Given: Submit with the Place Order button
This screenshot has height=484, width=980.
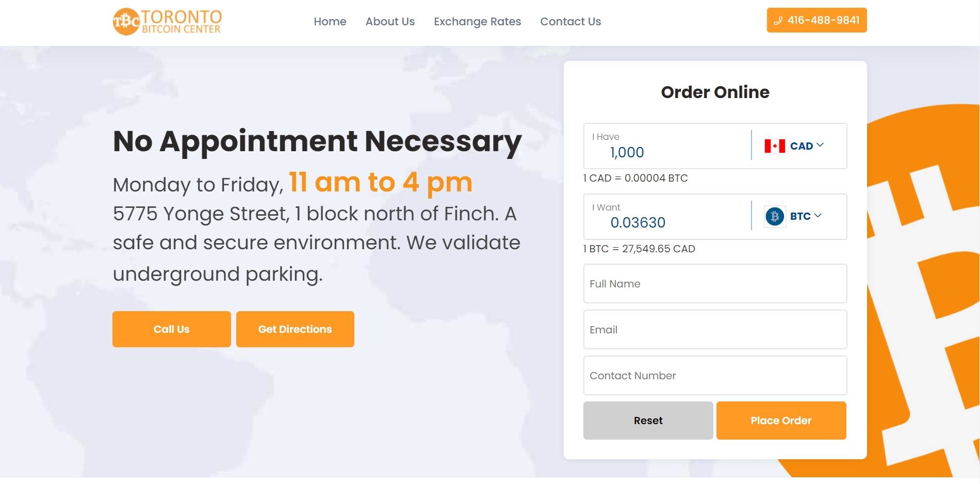Looking at the screenshot, I should pos(781,421).
